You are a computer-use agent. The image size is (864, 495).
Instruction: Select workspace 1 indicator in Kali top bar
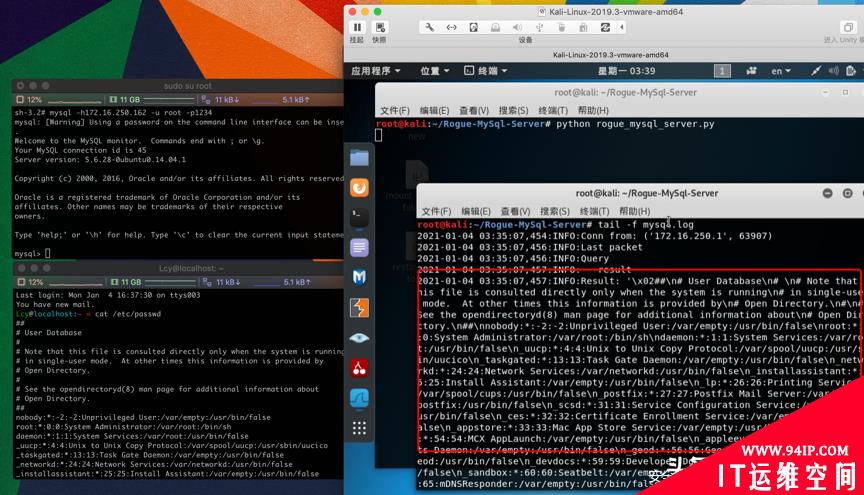tap(722, 71)
